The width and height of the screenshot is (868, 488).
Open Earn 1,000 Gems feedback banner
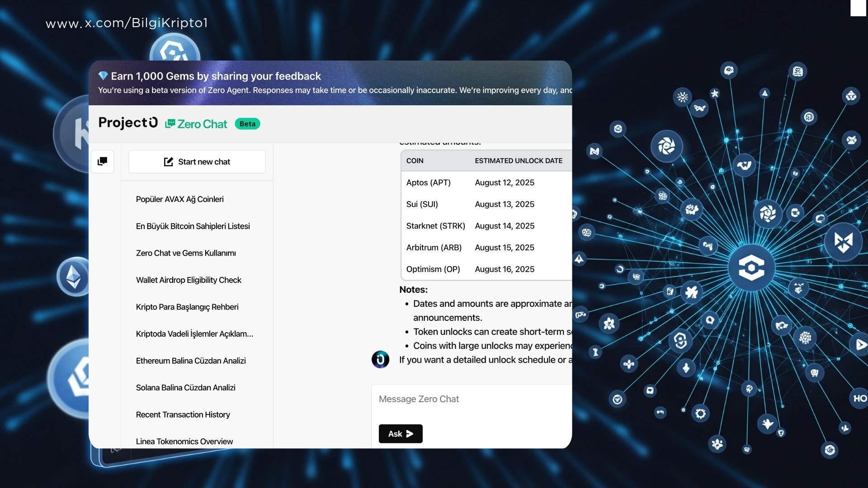[x=330, y=83]
